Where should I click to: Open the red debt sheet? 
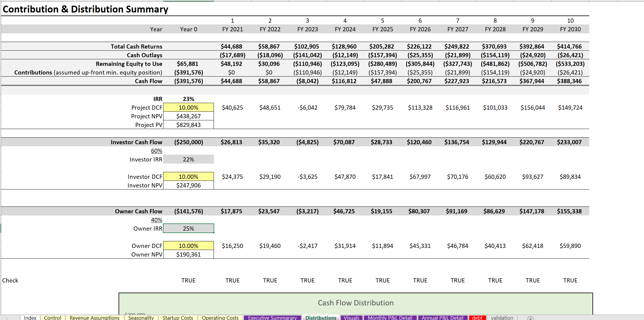tap(477, 318)
